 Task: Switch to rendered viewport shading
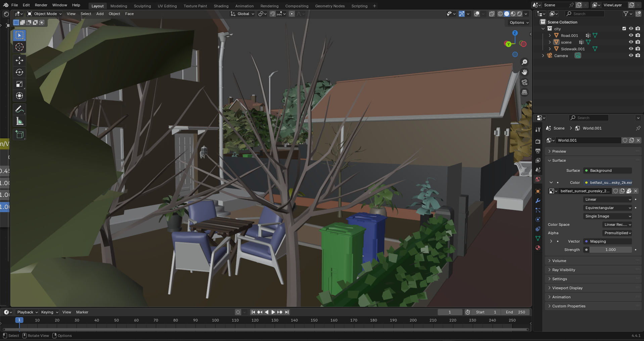(519, 14)
